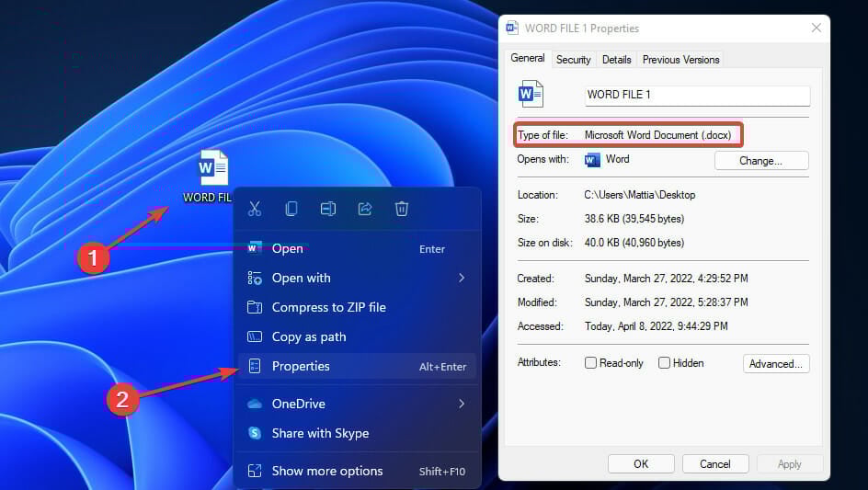The image size is (868, 490).
Task: Select Share with Skype
Action: click(357, 433)
